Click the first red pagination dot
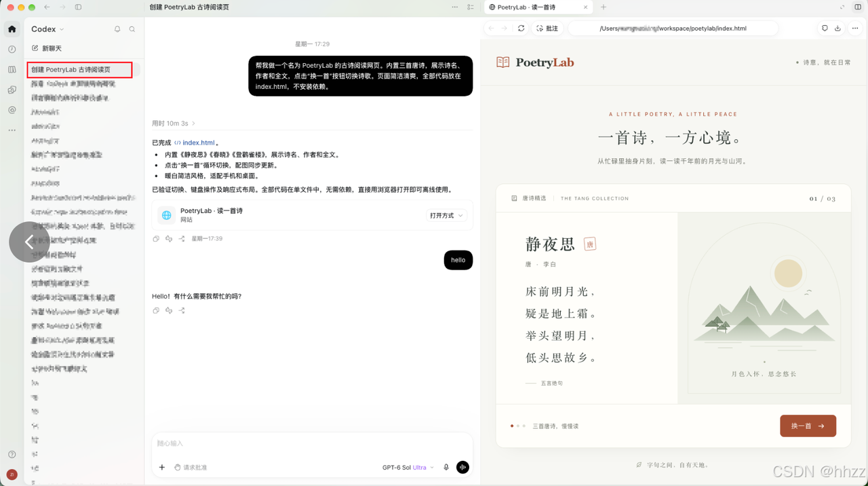868x486 pixels. click(x=512, y=426)
